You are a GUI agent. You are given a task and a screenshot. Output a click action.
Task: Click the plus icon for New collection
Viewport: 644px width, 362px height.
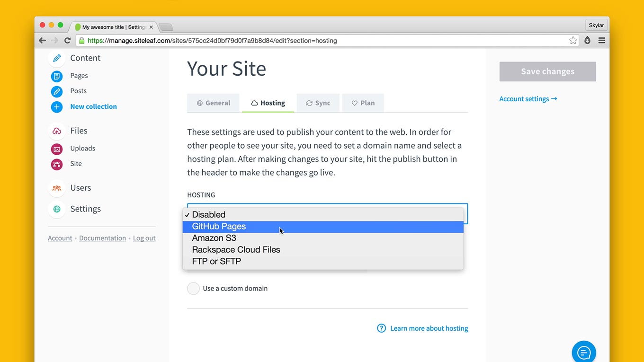pyautogui.click(x=57, y=107)
